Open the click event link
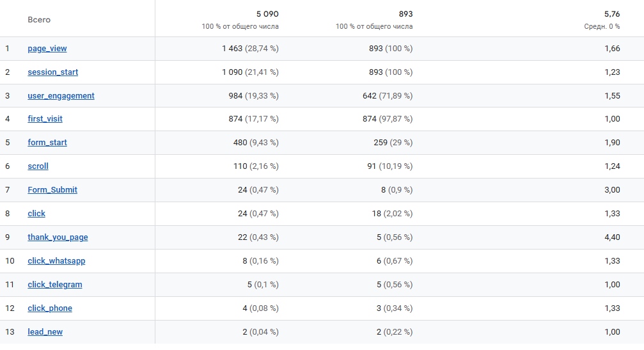Image resolution: width=644 pixels, height=350 pixels. (x=36, y=214)
